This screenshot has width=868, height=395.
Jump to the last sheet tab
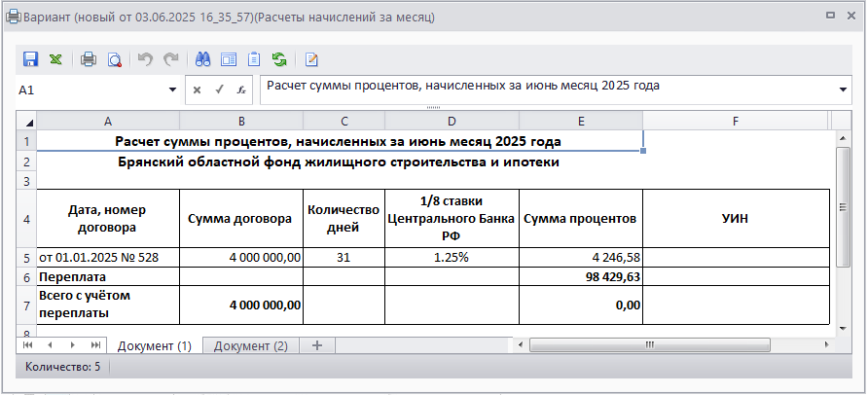point(95,345)
